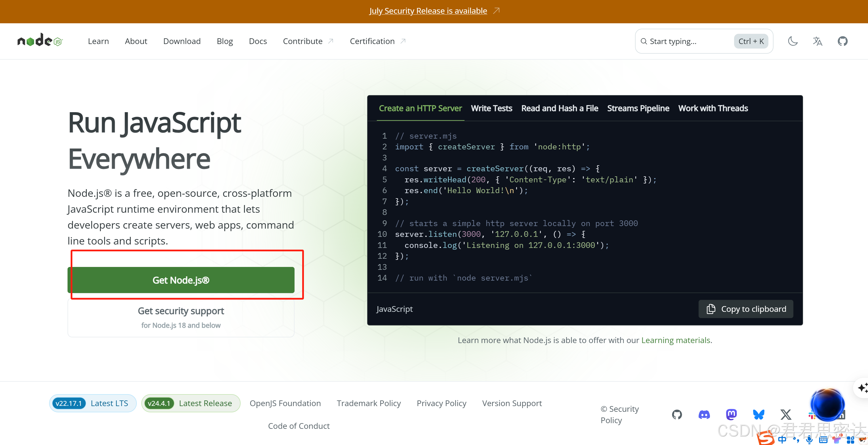Switch to Work with Threads tab
The width and height of the screenshot is (868, 445).
coord(713,108)
